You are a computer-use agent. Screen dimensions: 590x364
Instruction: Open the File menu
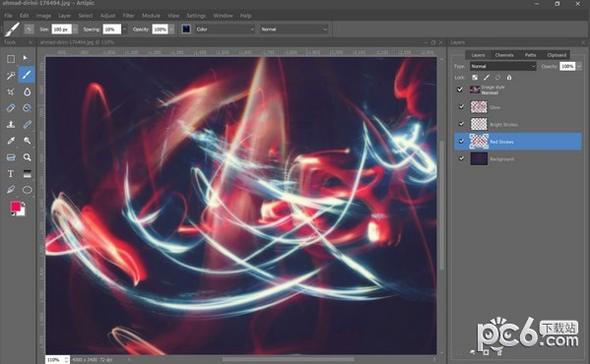(x=8, y=16)
